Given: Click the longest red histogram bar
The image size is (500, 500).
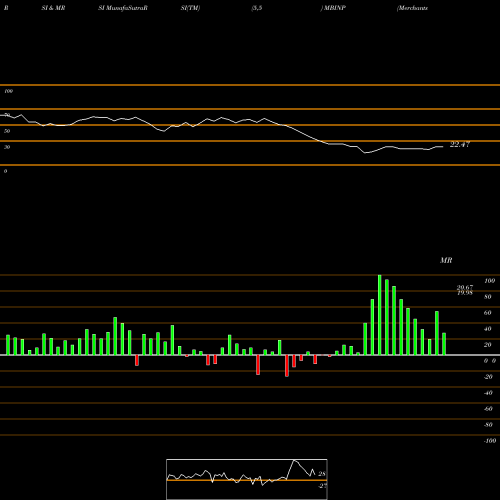Looking at the screenshot, I should 287,366.
